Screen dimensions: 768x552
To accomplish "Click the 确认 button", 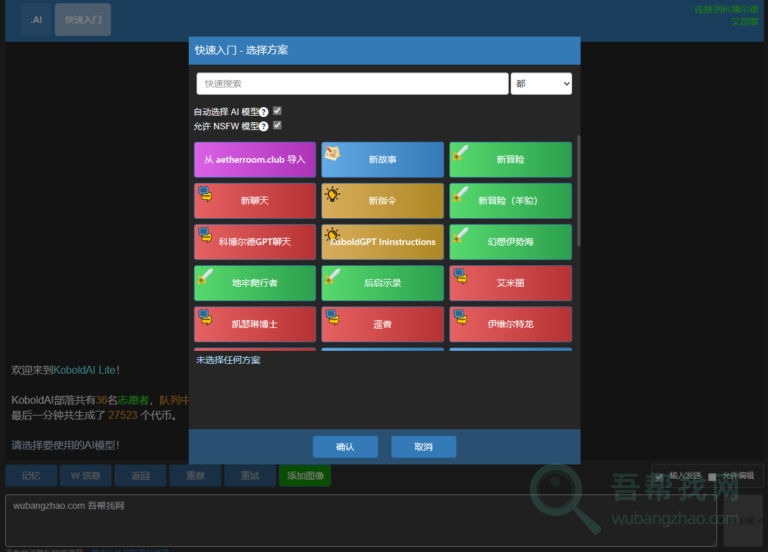I will coord(345,447).
